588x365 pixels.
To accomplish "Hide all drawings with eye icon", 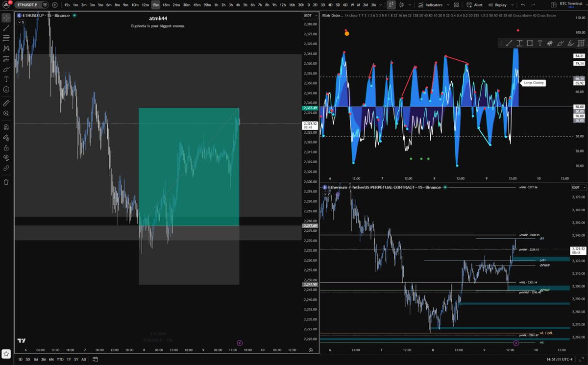I will [6, 158].
